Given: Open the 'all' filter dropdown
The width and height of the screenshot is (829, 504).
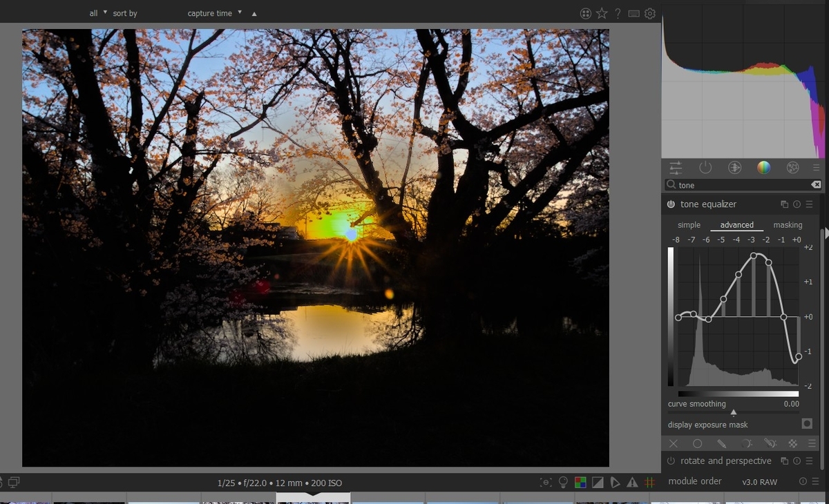Looking at the screenshot, I should (x=98, y=13).
